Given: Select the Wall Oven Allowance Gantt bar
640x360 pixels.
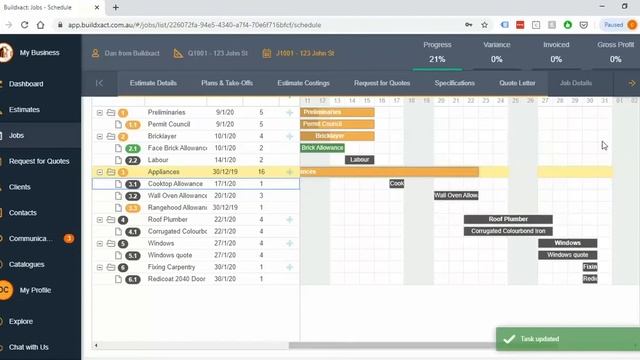Looking at the screenshot, I should click(x=456, y=196).
